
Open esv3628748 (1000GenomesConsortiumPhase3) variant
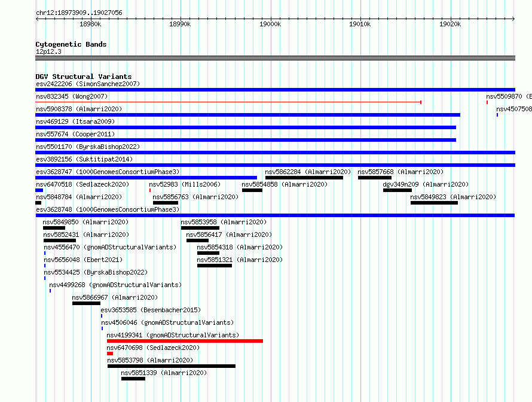[108, 209]
